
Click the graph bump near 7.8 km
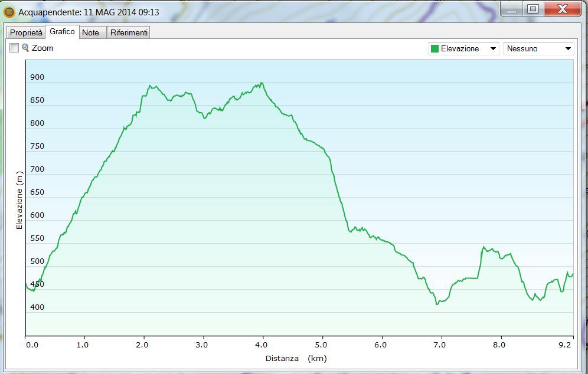[484, 247]
